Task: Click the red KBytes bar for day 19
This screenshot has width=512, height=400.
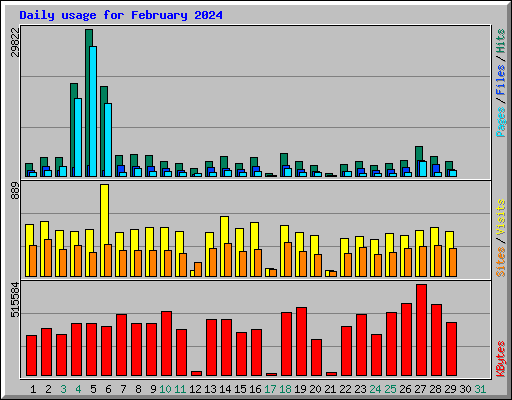Action: click(x=301, y=342)
